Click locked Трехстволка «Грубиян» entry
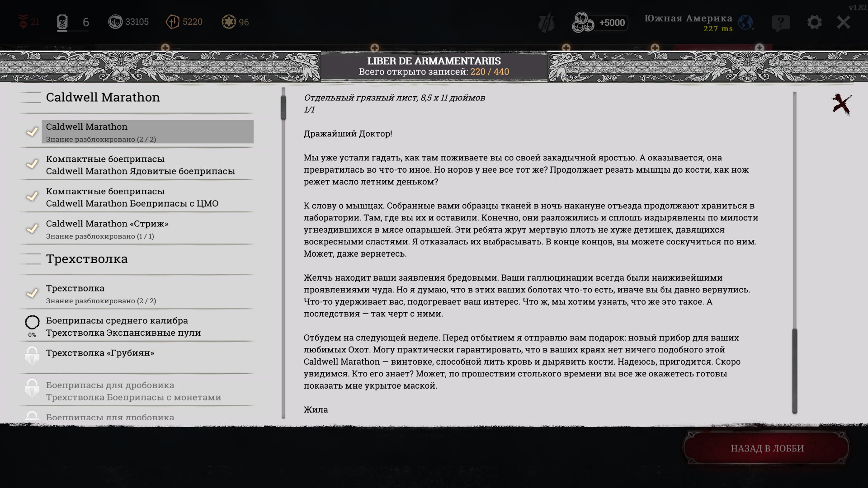 [100, 353]
